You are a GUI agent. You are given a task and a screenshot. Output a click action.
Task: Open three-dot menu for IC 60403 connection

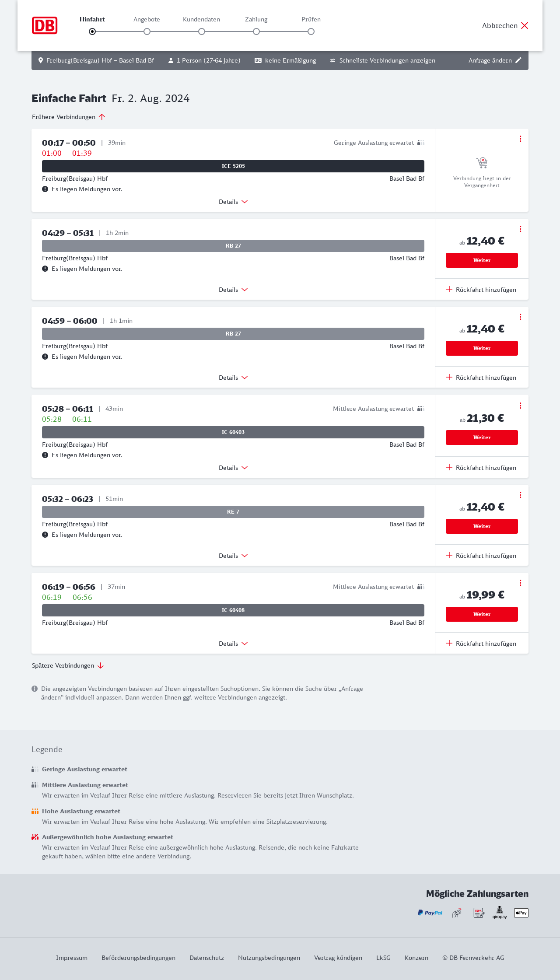520,406
